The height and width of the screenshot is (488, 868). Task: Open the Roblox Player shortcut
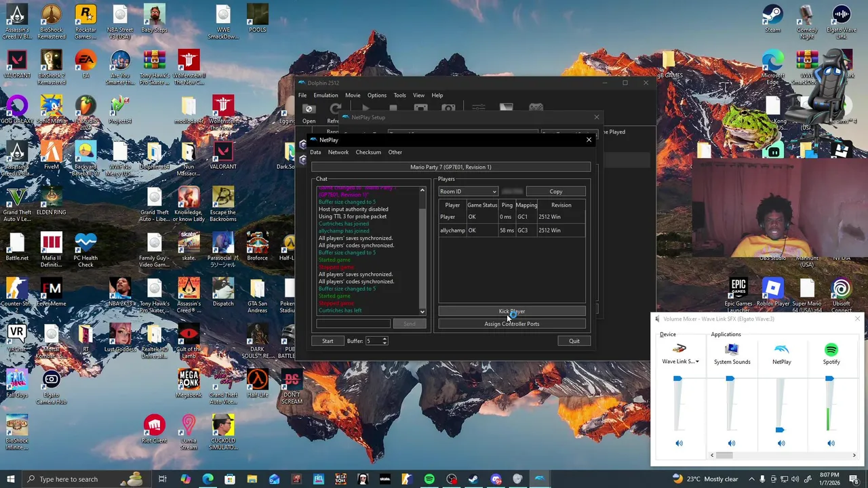click(x=772, y=291)
